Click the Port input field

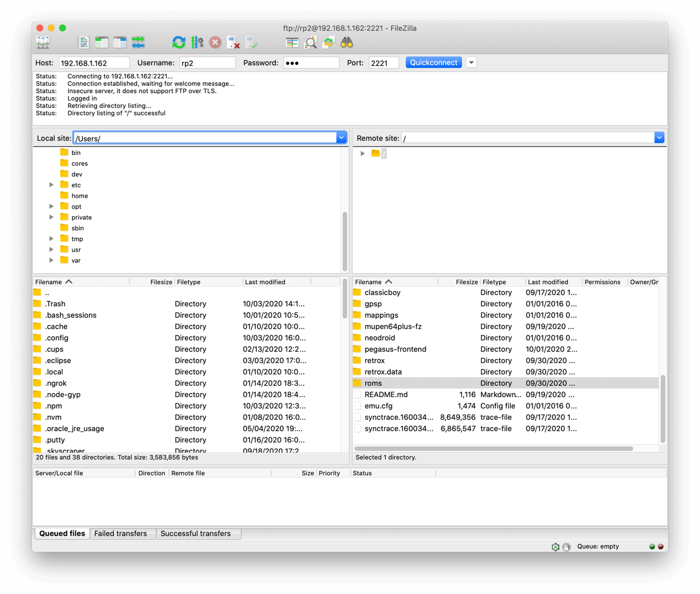(x=383, y=63)
